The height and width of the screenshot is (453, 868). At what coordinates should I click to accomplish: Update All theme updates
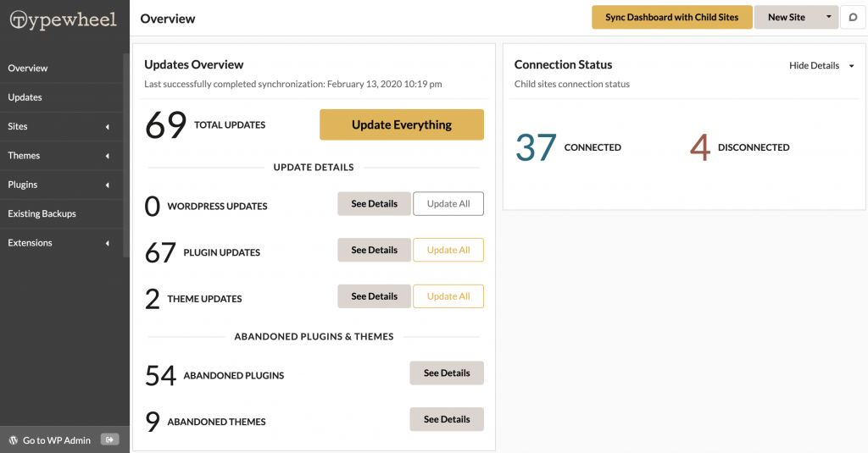pos(448,296)
